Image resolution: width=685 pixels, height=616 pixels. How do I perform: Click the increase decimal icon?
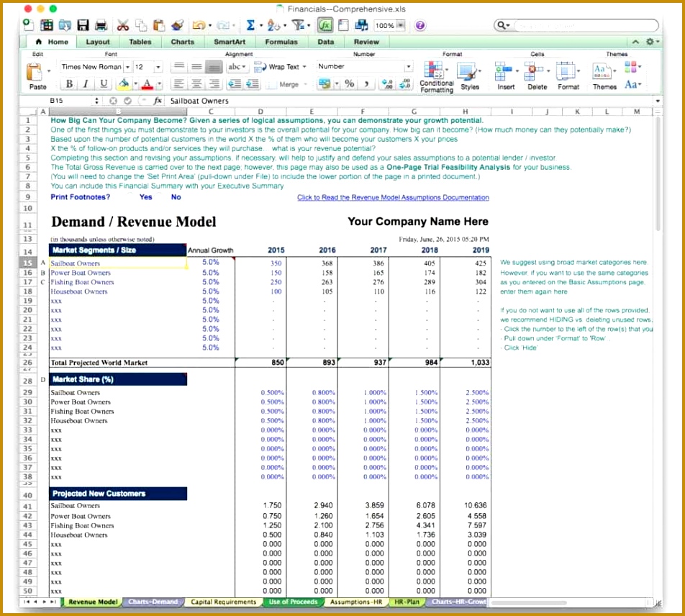tap(388, 83)
